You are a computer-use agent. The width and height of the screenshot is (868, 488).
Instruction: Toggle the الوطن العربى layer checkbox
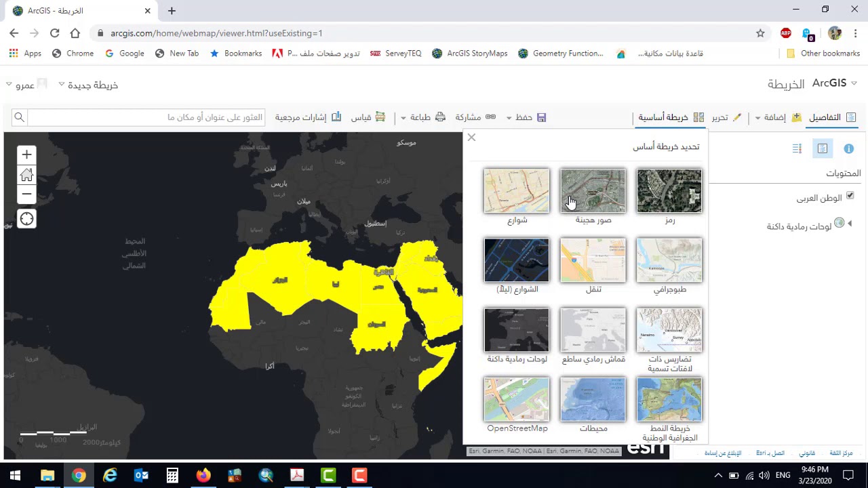pyautogui.click(x=850, y=196)
